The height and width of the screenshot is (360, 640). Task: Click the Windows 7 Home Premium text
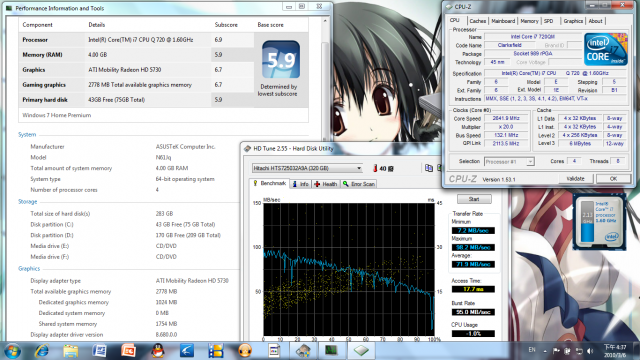(x=57, y=115)
